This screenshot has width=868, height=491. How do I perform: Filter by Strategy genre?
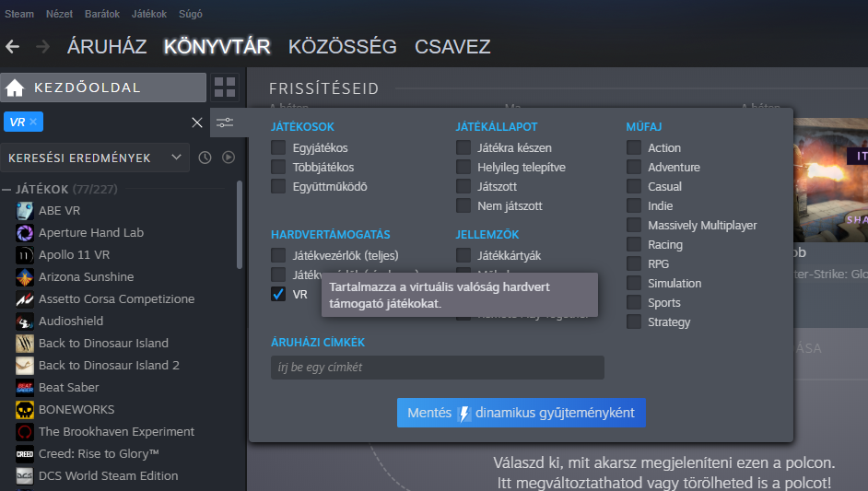coord(634,322)
